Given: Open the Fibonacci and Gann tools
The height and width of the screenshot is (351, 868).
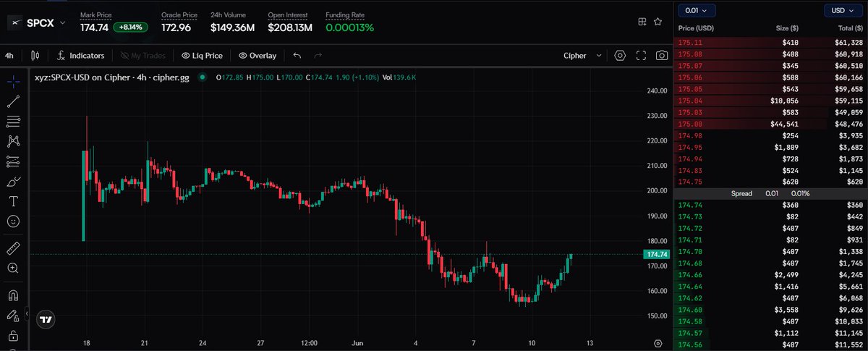Looking at the screenshot, I should [x=13, y=122].
